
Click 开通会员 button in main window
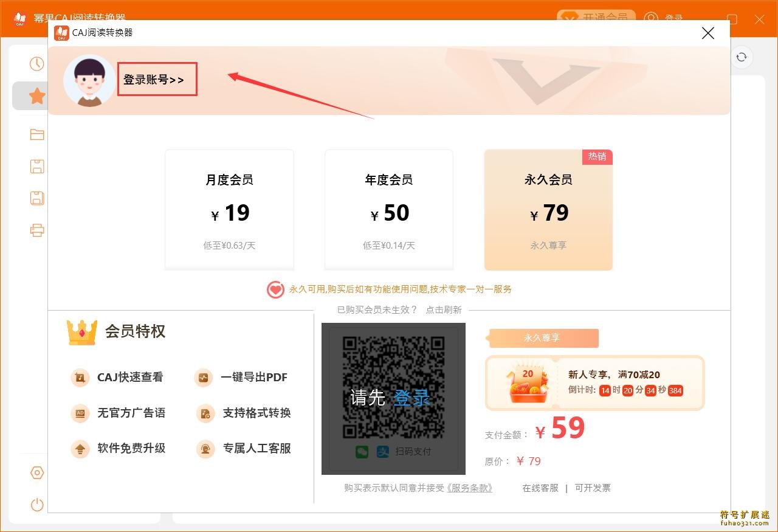(596, 15)
